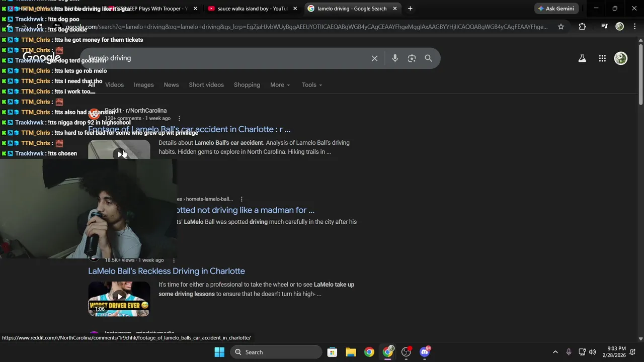Click the lamelo driving search input field

tap(226, 58)
